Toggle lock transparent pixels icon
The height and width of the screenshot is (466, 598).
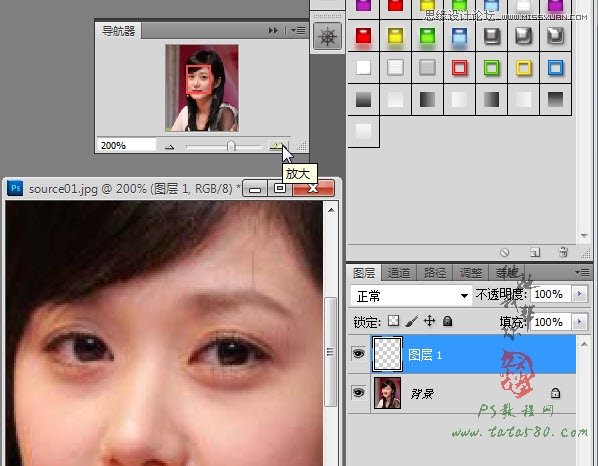coord(393,321)
